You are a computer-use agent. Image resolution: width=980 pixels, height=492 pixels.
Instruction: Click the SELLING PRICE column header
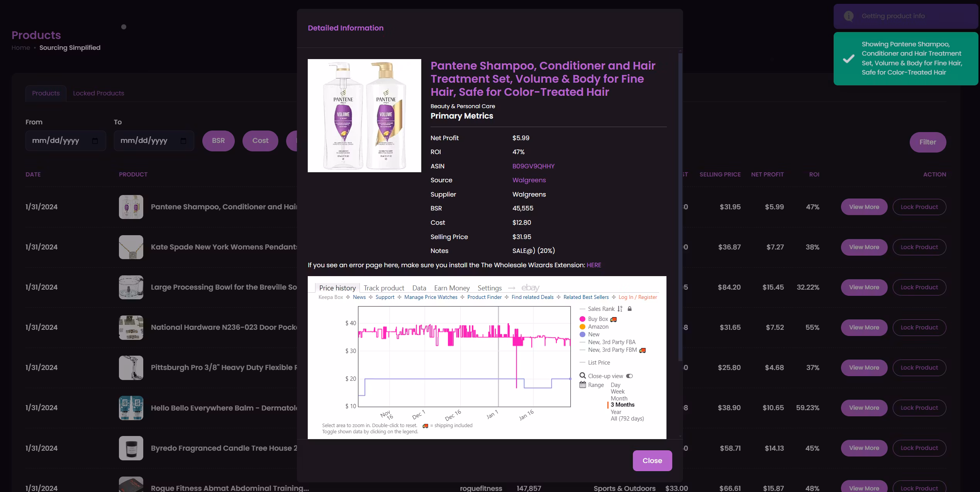point(720,175)
